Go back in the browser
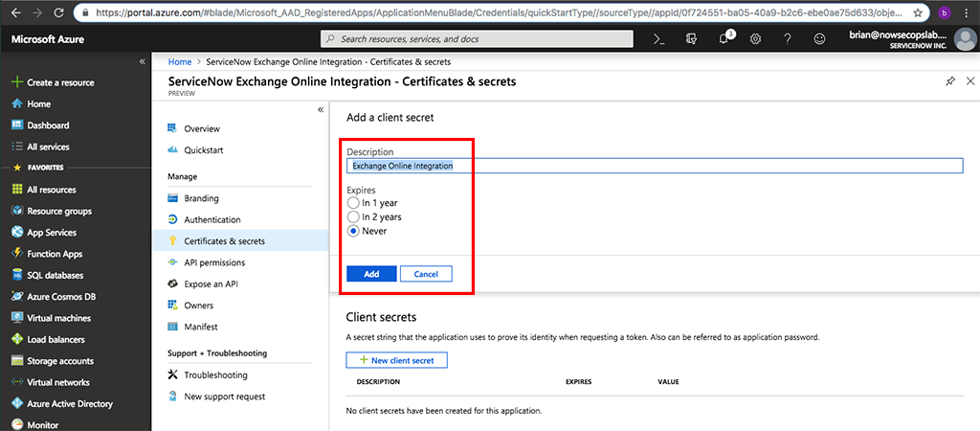The image size is (980, 431). coord(14,12)
